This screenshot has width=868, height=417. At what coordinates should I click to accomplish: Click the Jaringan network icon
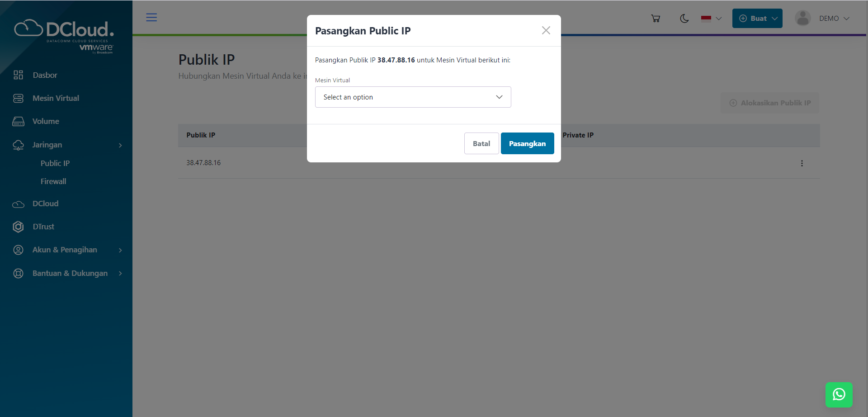[18, 145]
